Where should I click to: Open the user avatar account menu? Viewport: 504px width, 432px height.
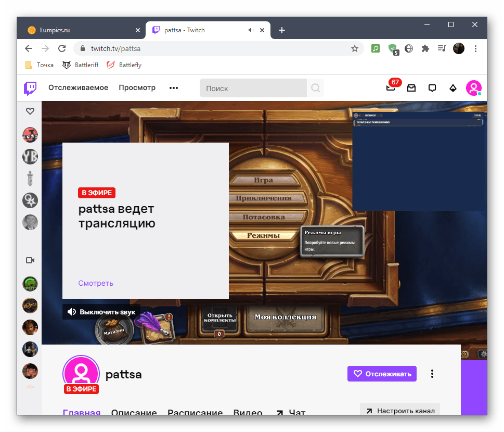pyautogui.click(x=473, y=88)
